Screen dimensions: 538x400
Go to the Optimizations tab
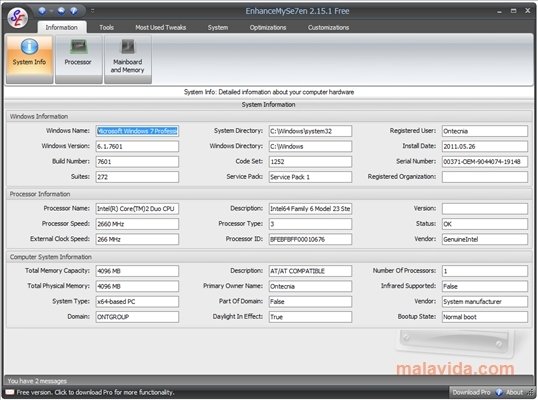[x=268, y=27]
